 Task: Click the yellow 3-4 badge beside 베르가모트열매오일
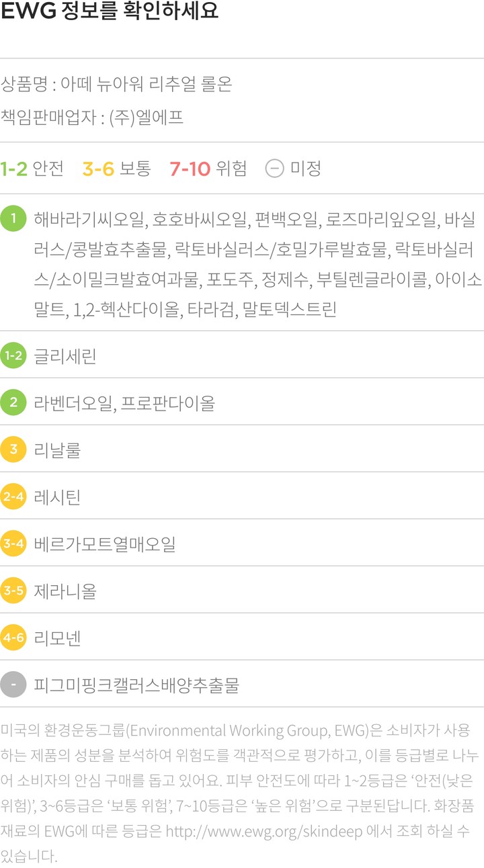[x=13, y=544]
